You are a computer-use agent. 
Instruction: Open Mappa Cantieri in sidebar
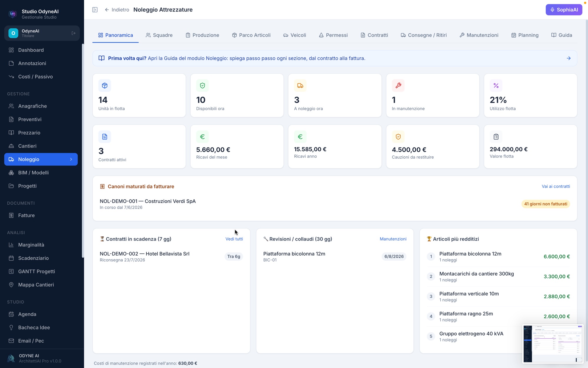pyautogui.click(x=41, y=285)
